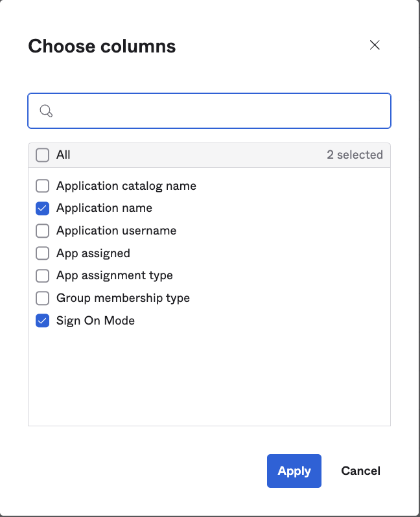The height and width of the screenshot is (517, 420).
Task: Focus the column search input field
Action: pos(220,111)
